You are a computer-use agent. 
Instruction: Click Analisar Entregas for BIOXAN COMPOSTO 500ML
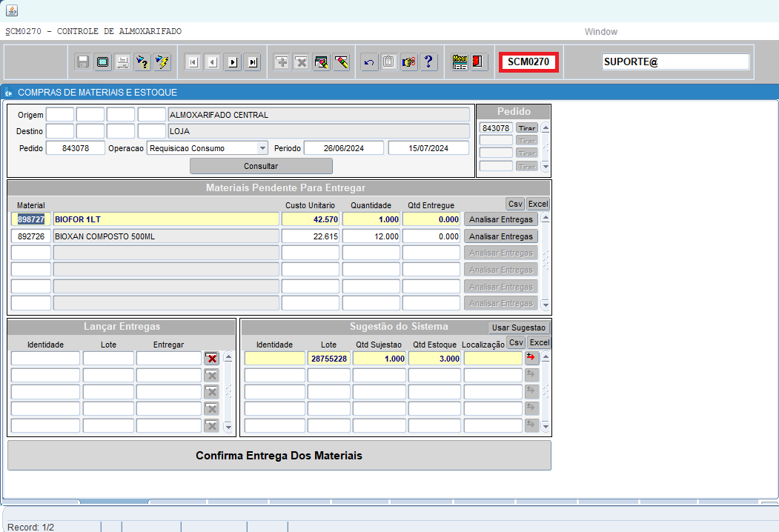[x=501, y=236]
